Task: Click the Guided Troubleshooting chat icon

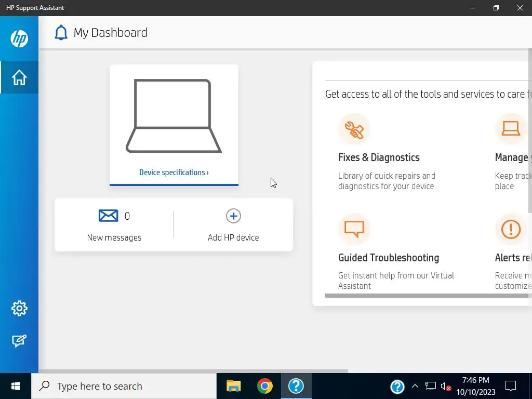Action: coord(354,229)
